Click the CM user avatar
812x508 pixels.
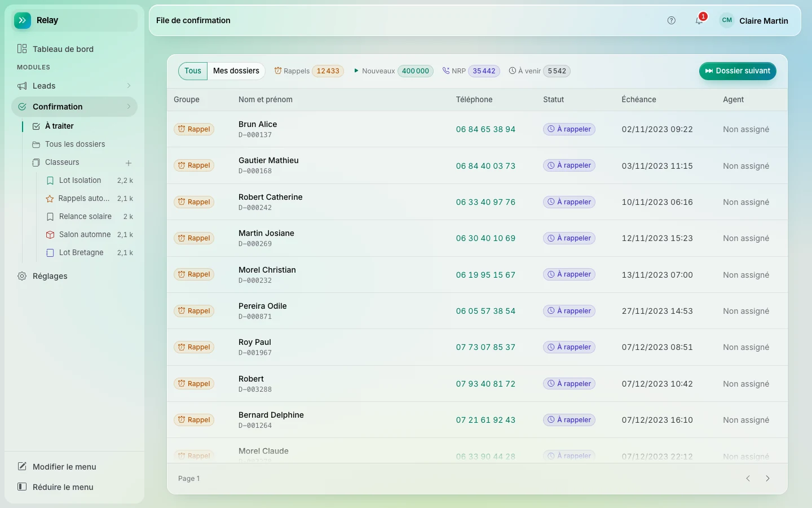point(727,20)
